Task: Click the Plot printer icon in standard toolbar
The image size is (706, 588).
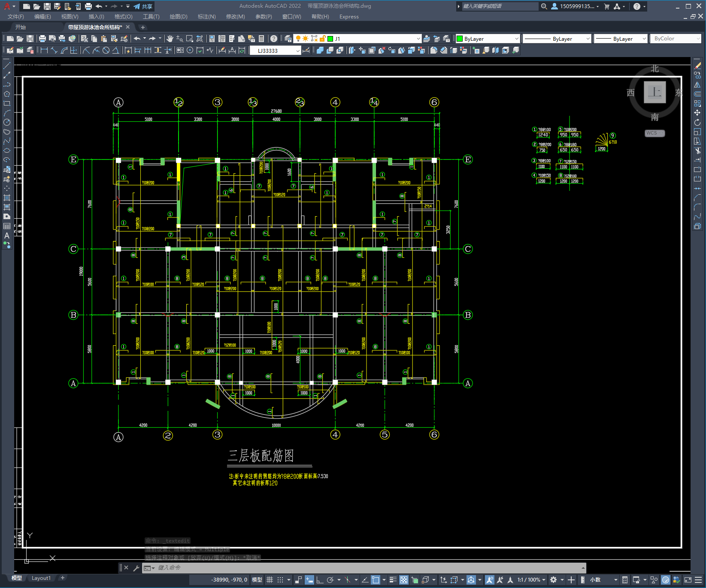Action: (x=42, y=39)
